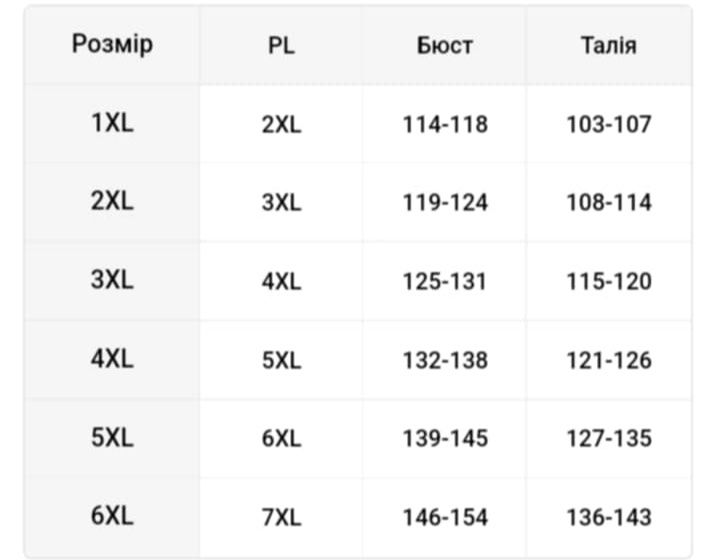The height and width of the screenshot is (560, 720).
Task: Select the Талія column header
Action: click(x=608, y=46)
